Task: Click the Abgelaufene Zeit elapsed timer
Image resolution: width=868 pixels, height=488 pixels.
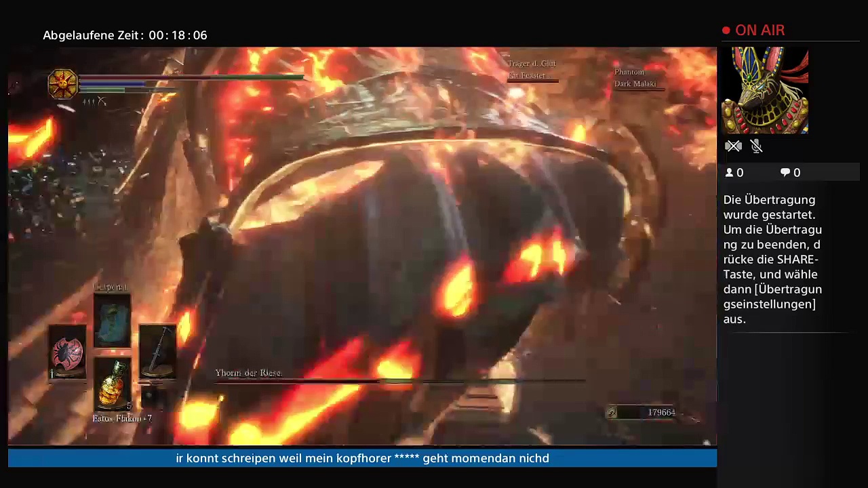Action: (125, 35)
